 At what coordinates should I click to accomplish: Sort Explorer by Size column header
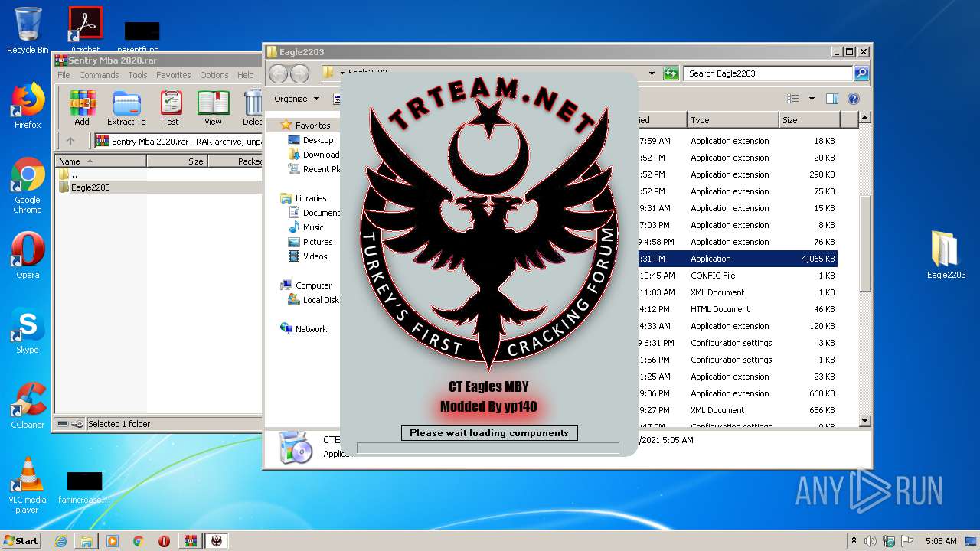point(809,120)
